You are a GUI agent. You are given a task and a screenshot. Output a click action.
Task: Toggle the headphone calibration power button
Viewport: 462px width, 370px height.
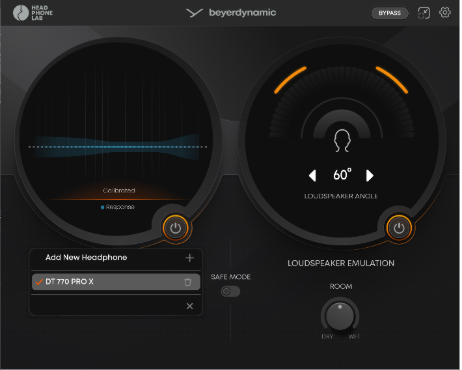click(x=176, y=228)
